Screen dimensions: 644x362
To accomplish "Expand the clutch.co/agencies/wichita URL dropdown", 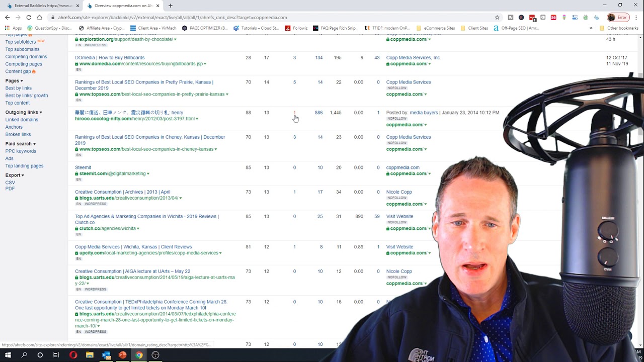I will 138,229.
